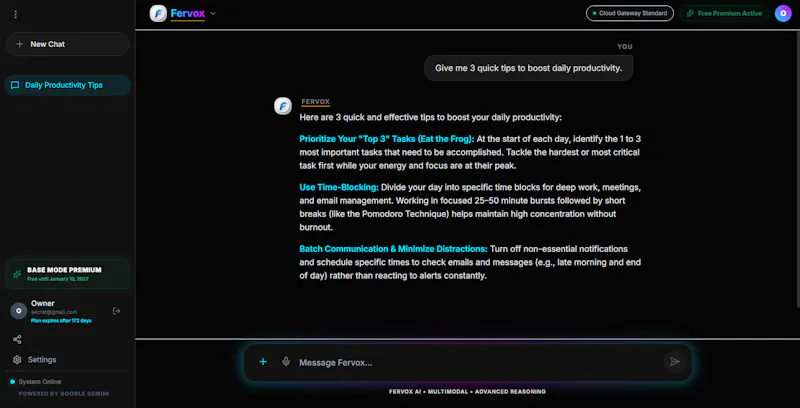Click the plus icon in New Chat

tap(19, 44)
